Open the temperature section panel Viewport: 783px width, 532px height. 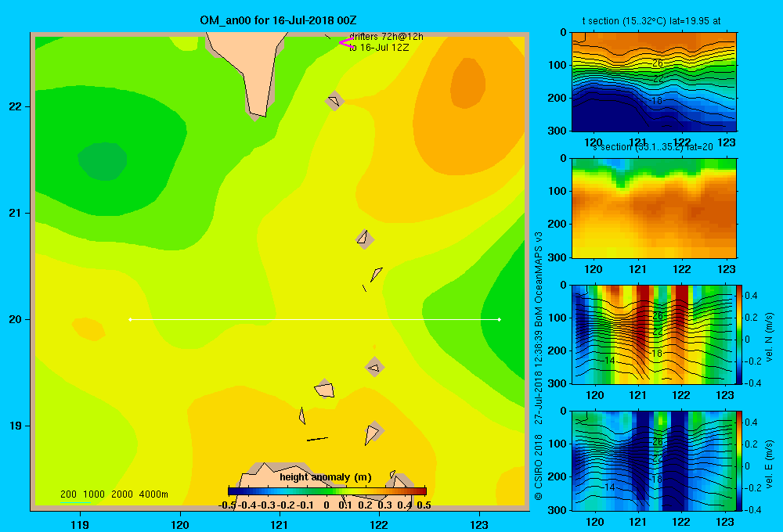[x=654, y=82]
